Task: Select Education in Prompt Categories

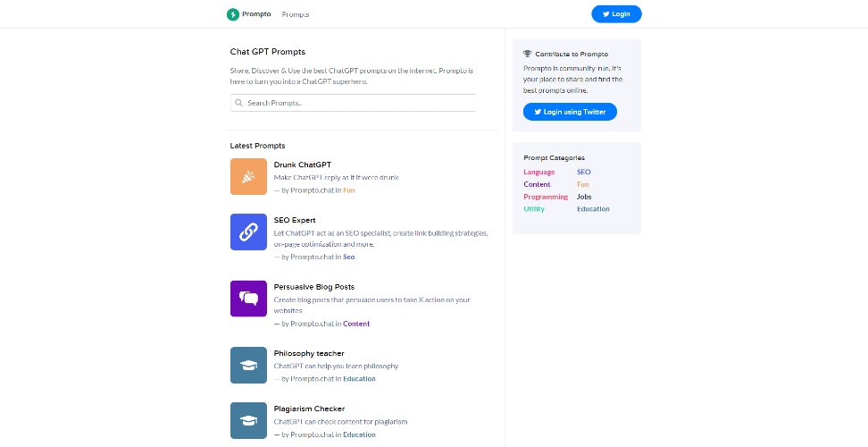Action: pyautogui.click(x=593, y=209)
